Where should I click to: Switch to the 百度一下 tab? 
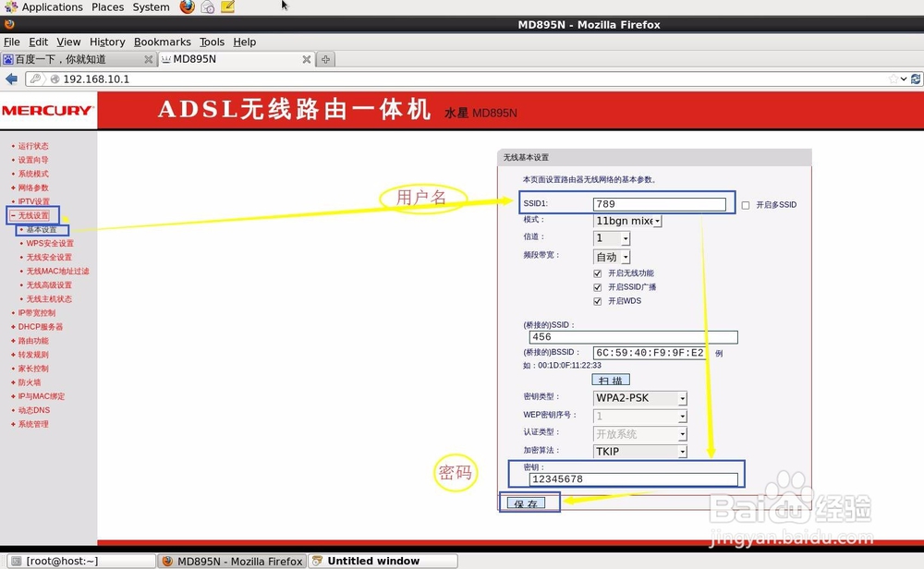[74, 58]
